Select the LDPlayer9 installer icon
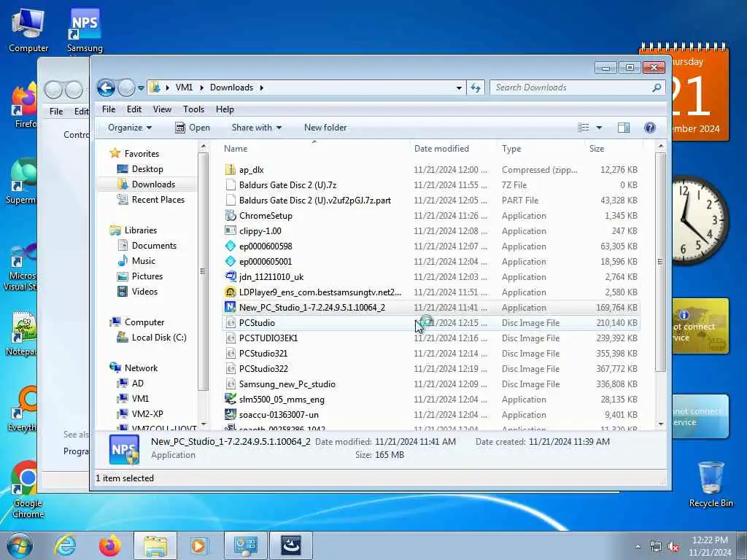The width and height of the screenshot is (747, 560). point(231,292)
